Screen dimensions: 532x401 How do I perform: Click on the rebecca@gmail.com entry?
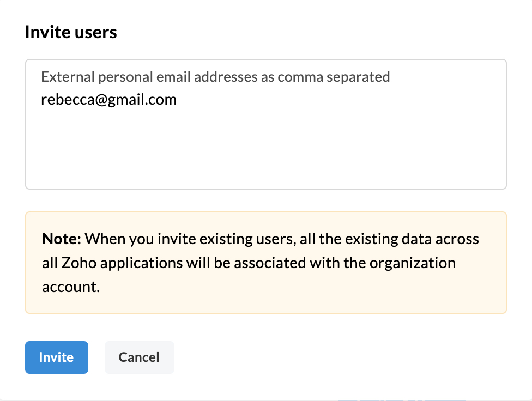[108, 100]
